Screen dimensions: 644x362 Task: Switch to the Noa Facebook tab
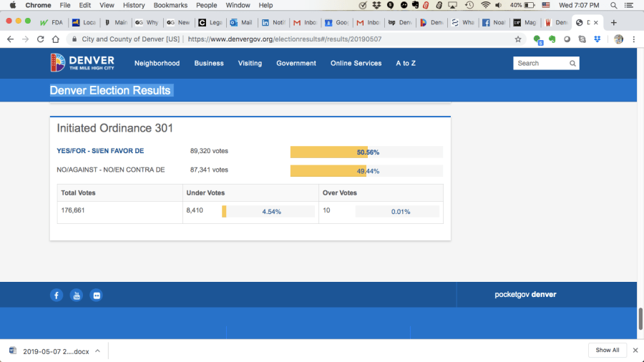coord(494,23)
